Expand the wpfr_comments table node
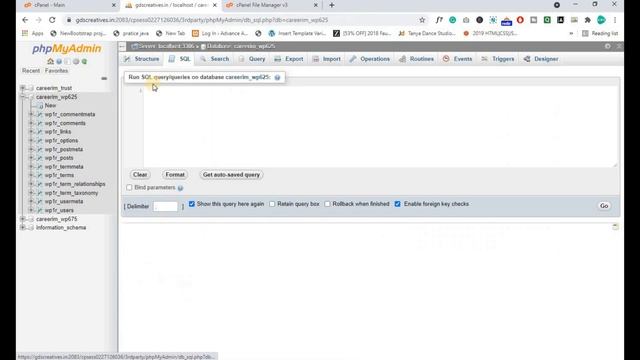The image size is (640, 360). 31,123
